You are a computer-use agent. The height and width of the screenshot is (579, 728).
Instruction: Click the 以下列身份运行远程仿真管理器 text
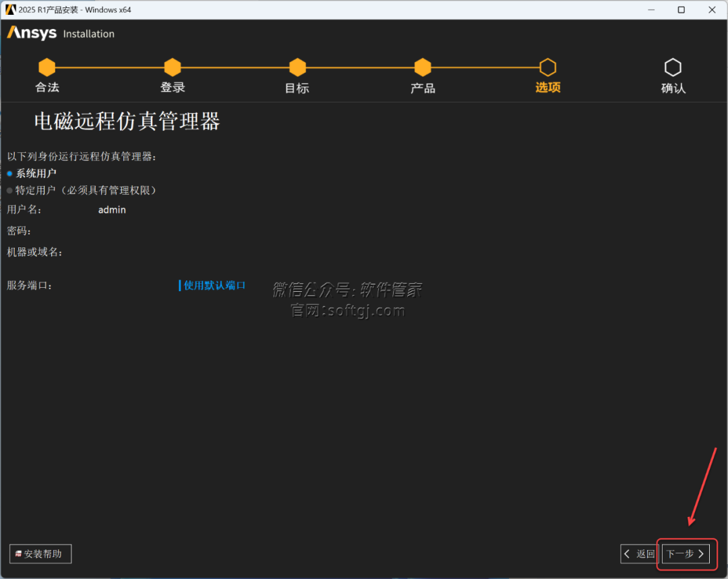pos(82,156)
